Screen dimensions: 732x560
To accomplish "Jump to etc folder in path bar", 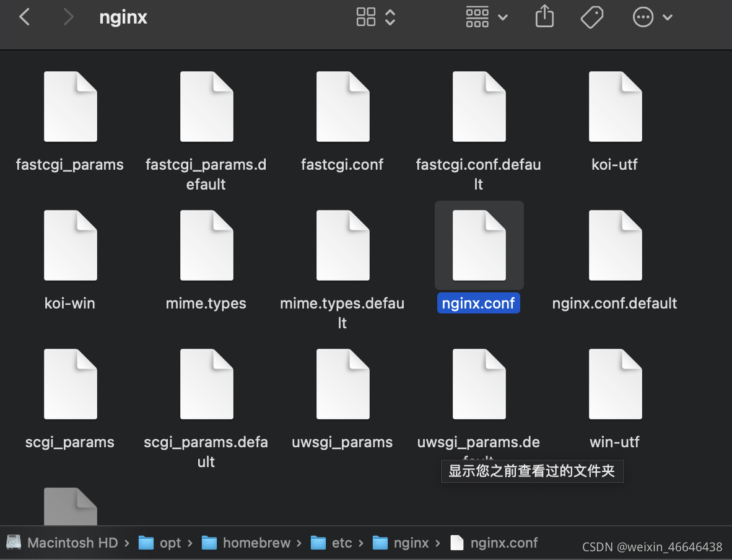I will click(x=331, y=543).
